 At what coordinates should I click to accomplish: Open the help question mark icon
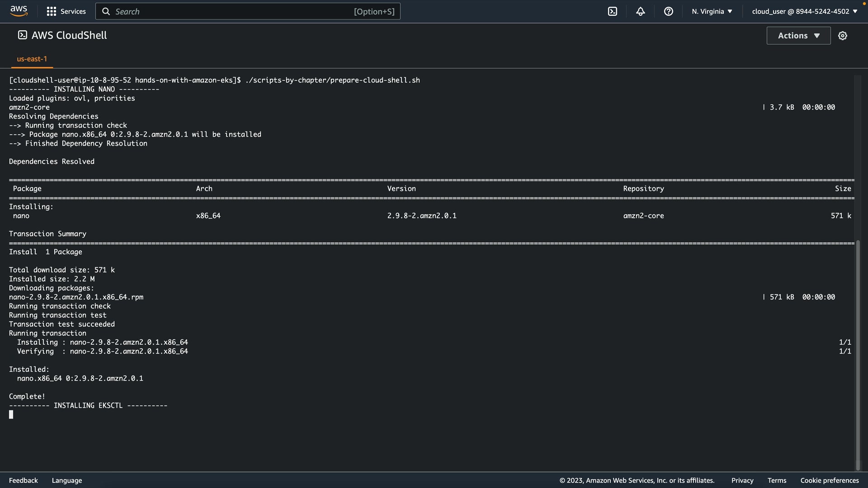(669, 11)
